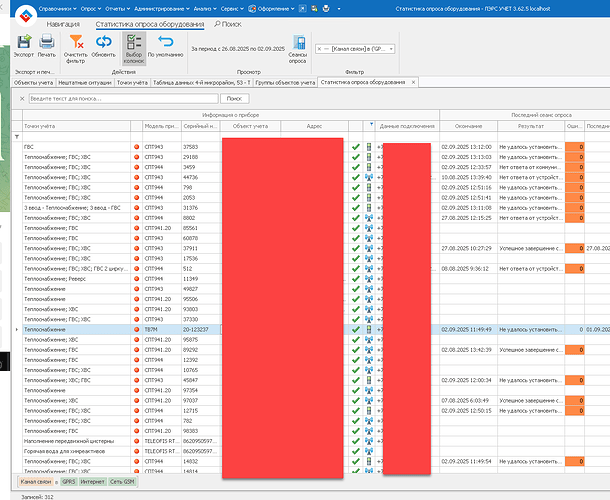The image size is (610, 500).
Task: Click timestamp cell 02.09.2025 11:49:49
Action: (x=466, y=330)
